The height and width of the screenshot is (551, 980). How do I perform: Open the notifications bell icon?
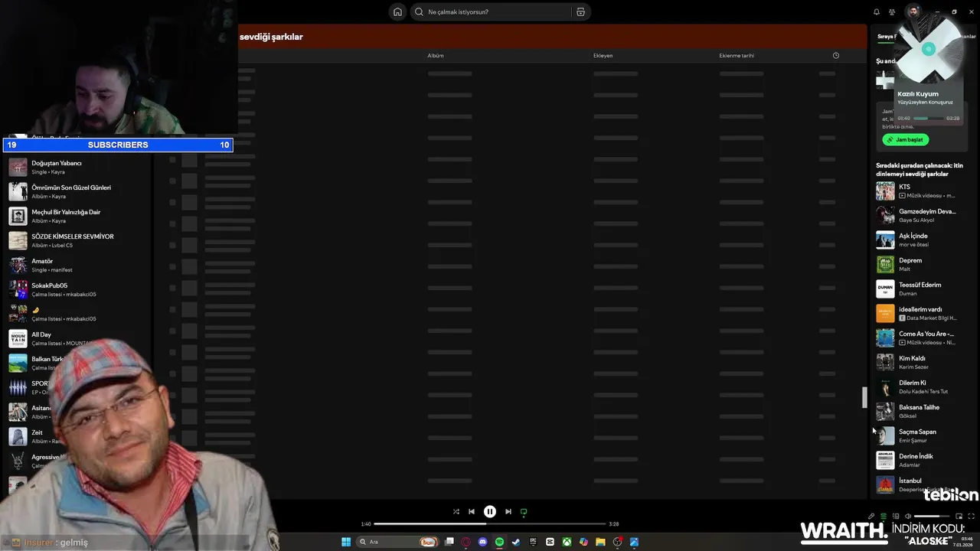(x=877, y=11)
